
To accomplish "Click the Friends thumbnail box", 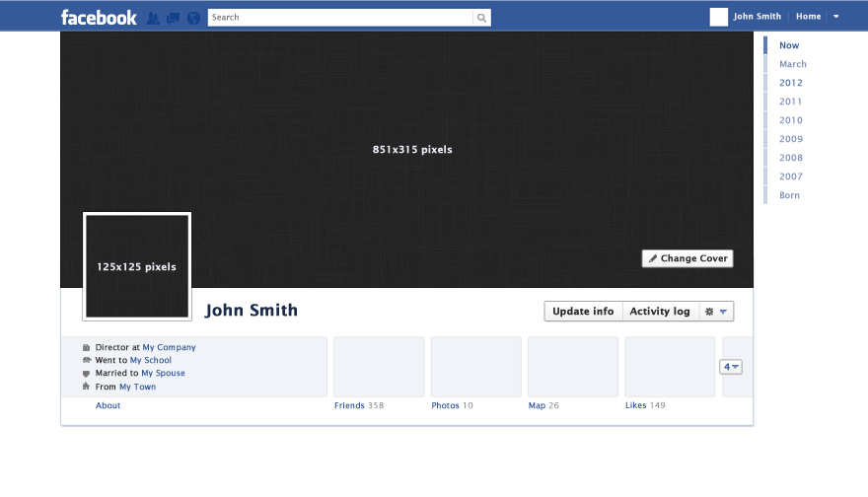I will pyautogui.click(x=379, y=367).
